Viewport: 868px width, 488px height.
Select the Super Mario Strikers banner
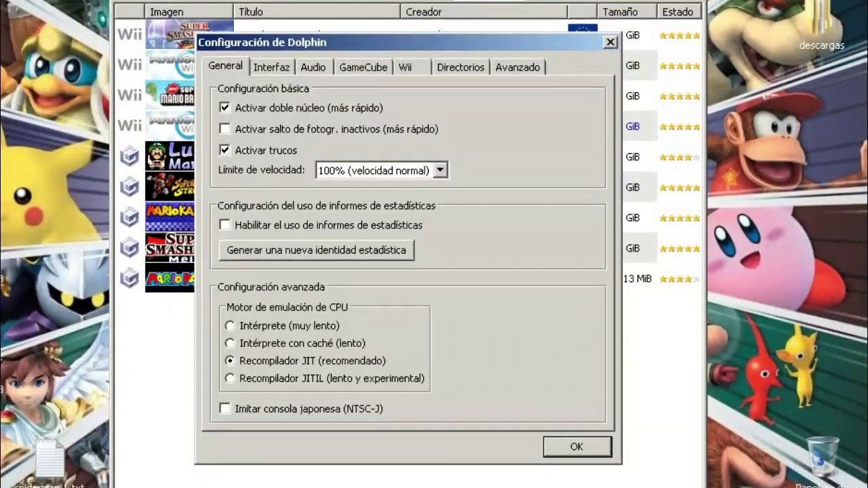click(x=170, y=187)
